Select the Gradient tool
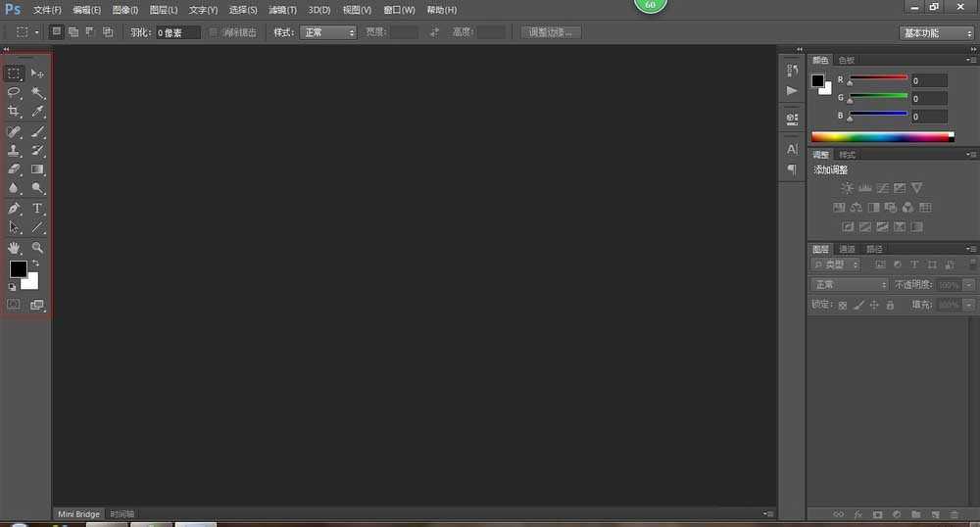The image size is (980, 527). pyautogui.click(x=38, y=169)
